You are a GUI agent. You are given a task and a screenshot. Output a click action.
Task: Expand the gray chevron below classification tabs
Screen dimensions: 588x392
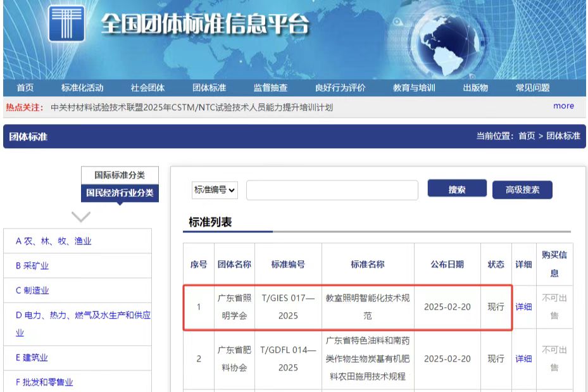[80, 217]
